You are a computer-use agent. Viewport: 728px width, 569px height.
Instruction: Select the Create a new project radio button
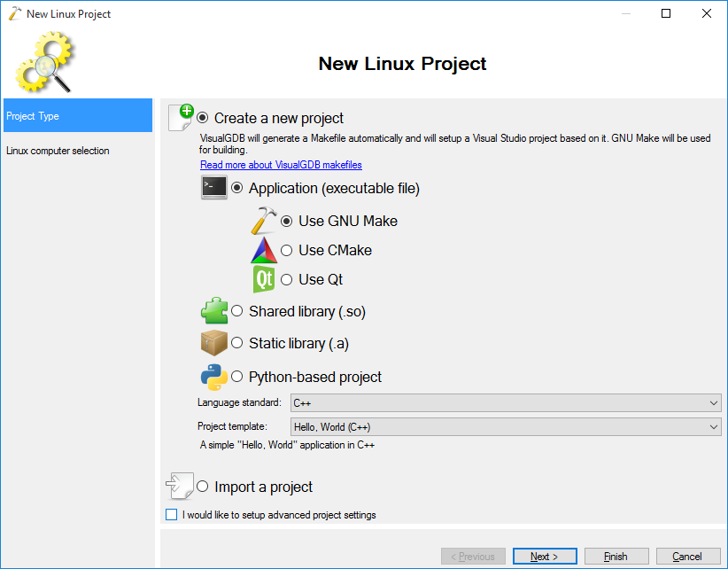click(203, 118)
